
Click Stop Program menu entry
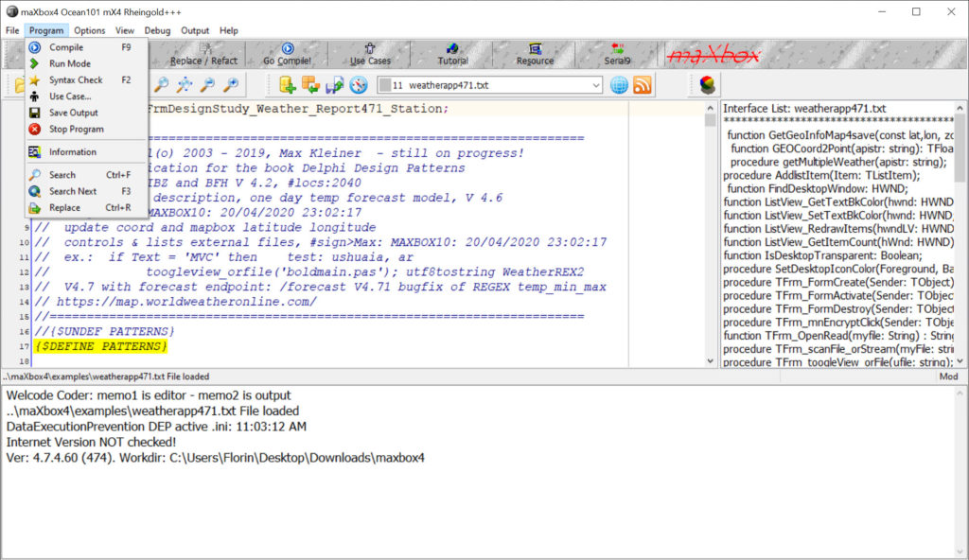click(86, 130)
